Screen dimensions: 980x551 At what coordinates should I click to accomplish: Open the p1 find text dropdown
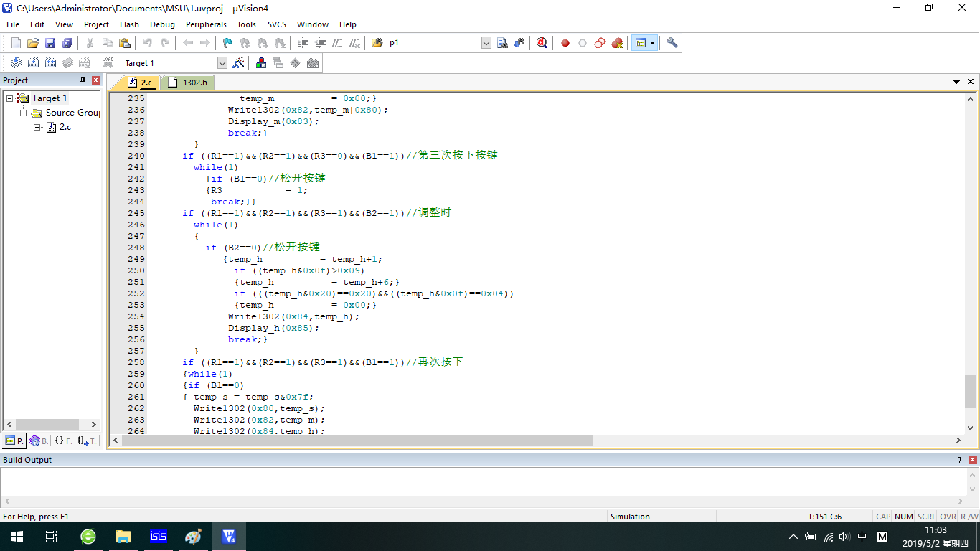(x=486, y=43)
